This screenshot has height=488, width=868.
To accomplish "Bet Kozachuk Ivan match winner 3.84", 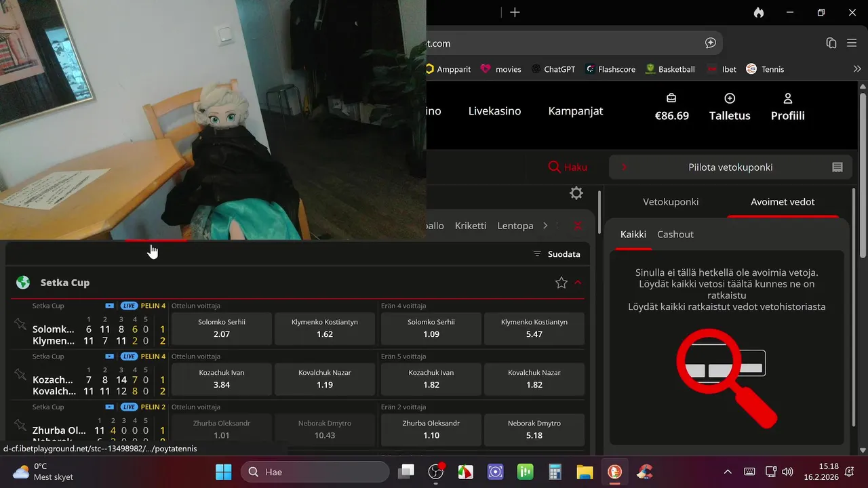I will click(x=222, y=379).
